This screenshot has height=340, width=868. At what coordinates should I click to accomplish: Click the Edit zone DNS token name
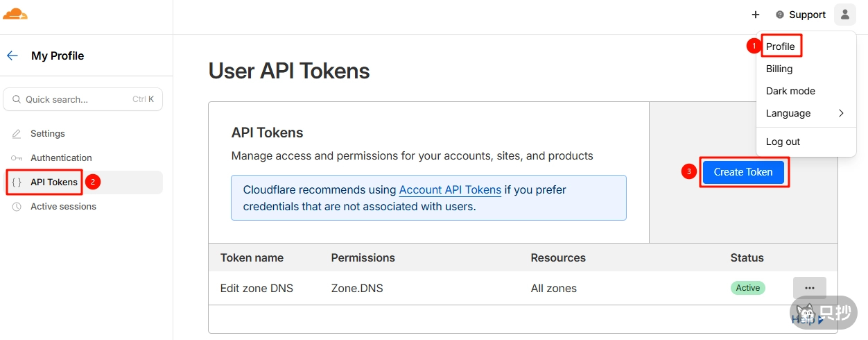click(x=257, y=288)
